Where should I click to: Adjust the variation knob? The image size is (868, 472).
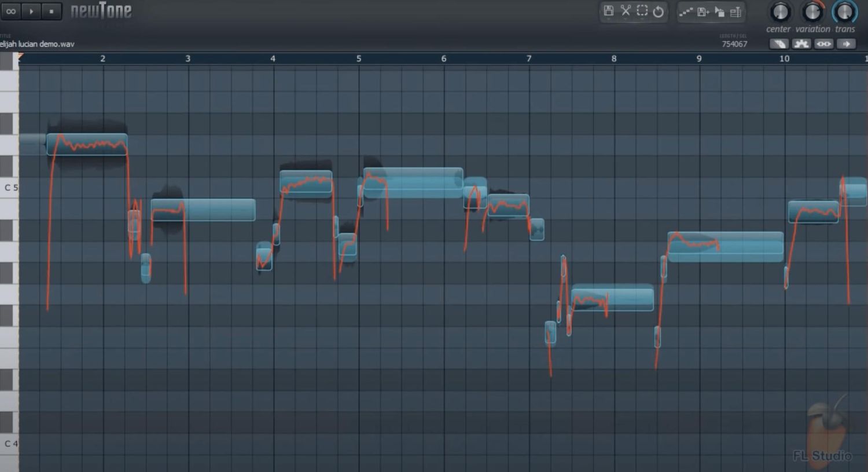pos(812,12)
